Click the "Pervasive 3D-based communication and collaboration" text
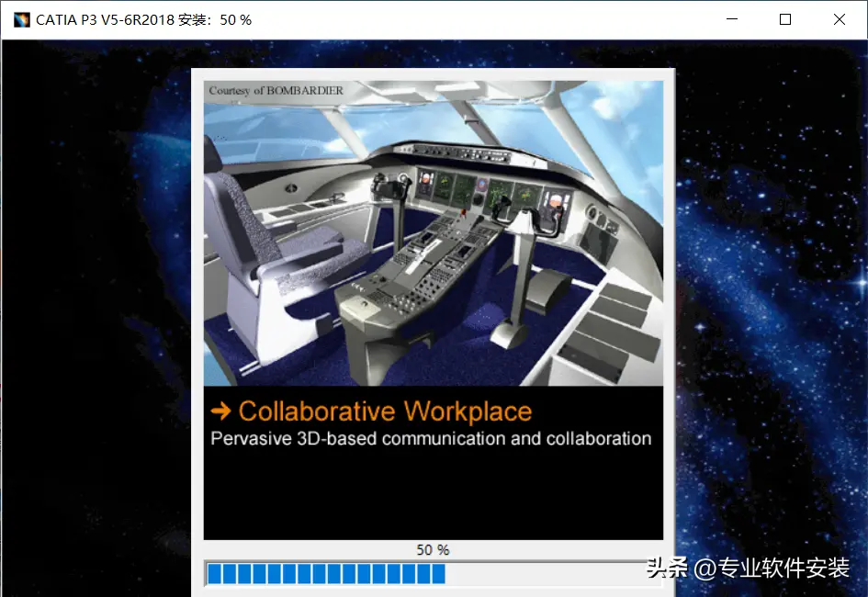This screenshot has height=597, width=868. click(431, 439)
